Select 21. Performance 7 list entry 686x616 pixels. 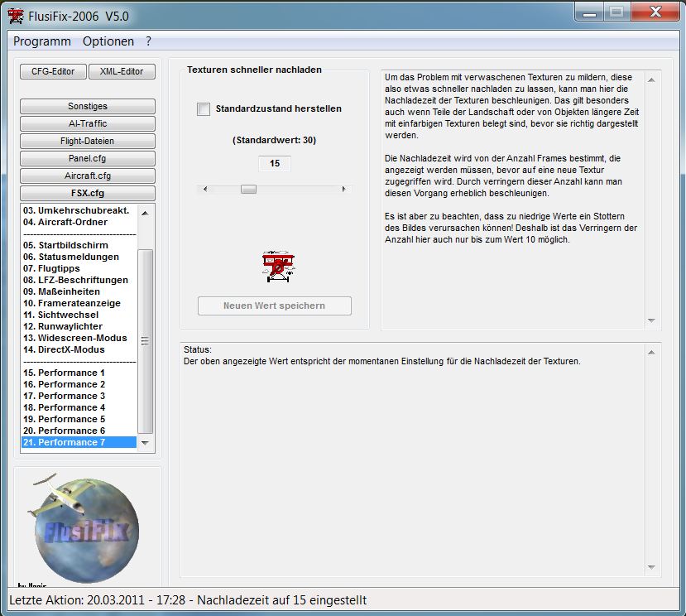(79, 443)
